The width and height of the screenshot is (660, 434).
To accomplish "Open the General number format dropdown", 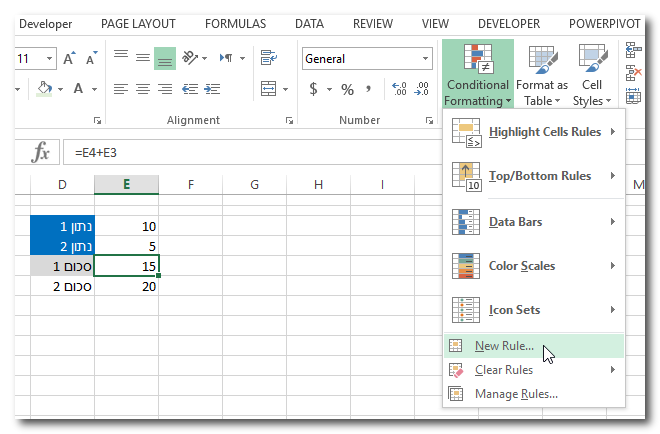I will (x=424, y=59).
